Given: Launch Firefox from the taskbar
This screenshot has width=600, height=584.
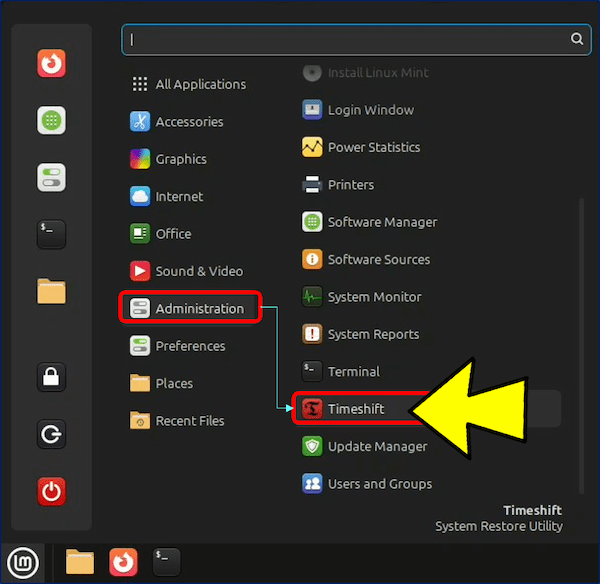Looking at the screenshot, I should click(x=123, y=562).
